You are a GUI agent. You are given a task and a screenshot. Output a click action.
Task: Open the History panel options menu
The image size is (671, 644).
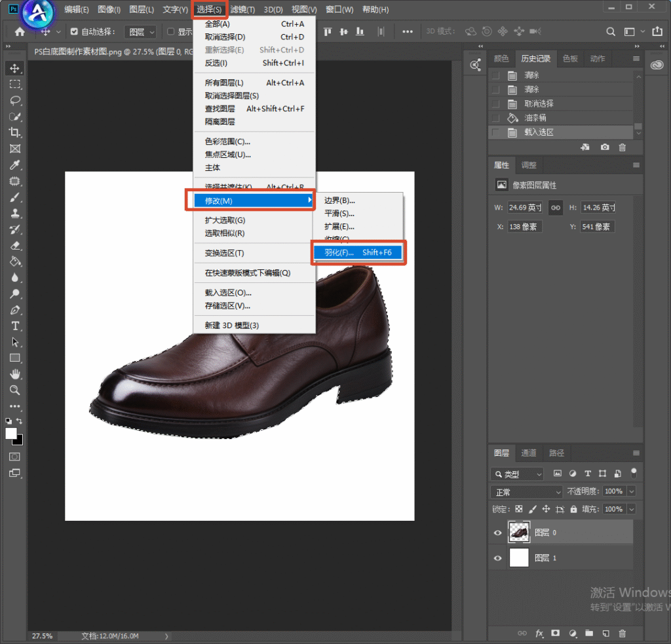636,58
